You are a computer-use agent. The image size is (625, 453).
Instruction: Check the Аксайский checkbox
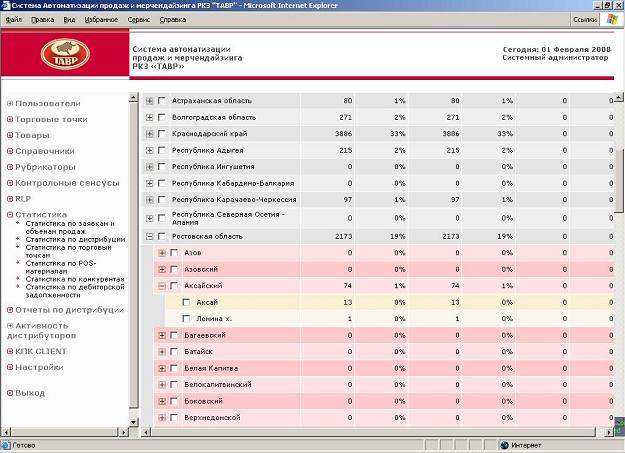(174, 286)
